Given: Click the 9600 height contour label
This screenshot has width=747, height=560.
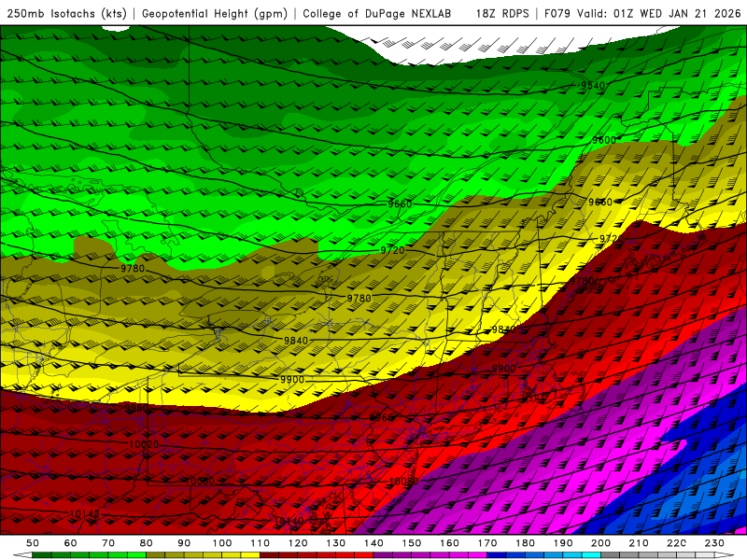Looking at the screenshot, I should point(604,140).
